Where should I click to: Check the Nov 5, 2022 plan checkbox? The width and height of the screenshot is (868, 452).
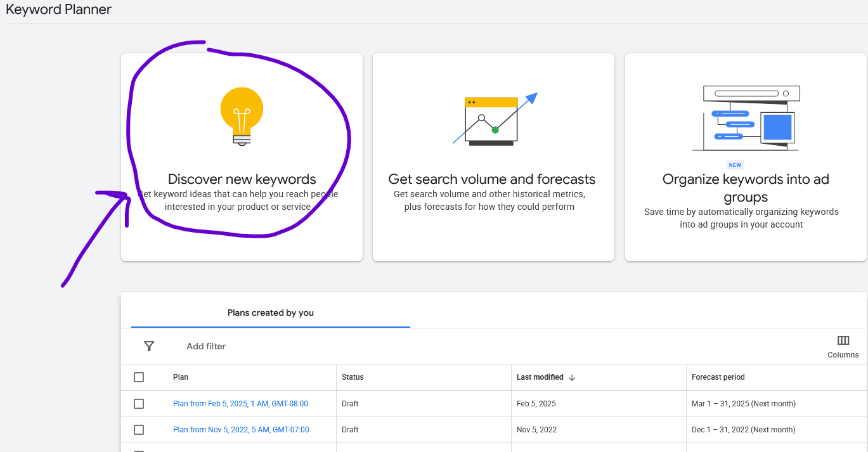139,430
